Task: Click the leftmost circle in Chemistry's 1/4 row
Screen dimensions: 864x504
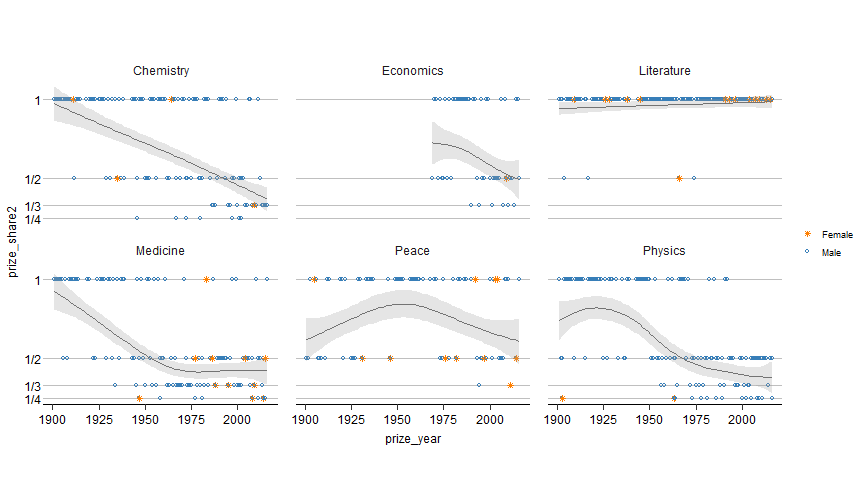Action: point(137,217)
